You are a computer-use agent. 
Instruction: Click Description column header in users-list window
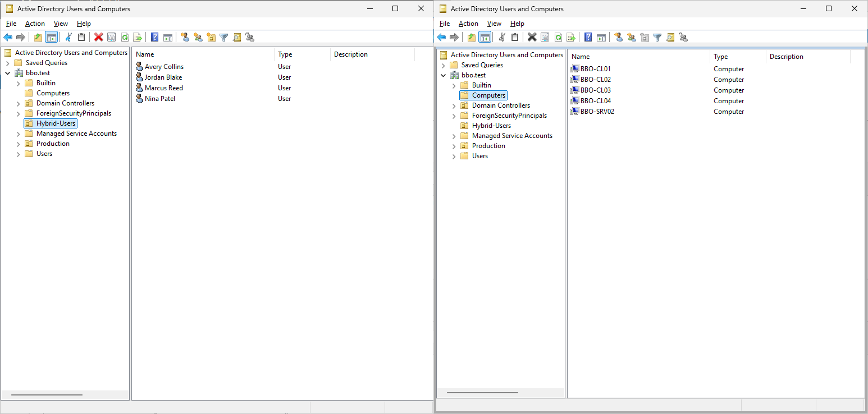tap(372, 54)
